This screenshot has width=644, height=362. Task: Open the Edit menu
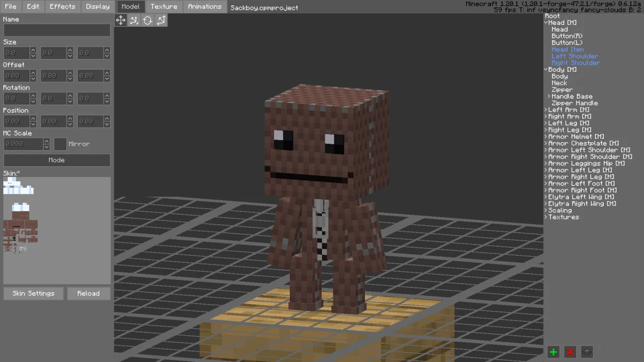coord(33,6)
